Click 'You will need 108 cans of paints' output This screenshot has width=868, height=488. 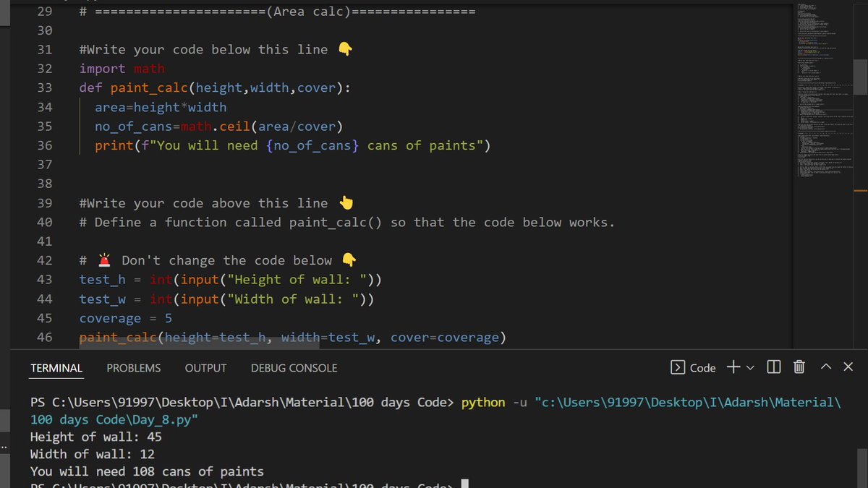147,471
